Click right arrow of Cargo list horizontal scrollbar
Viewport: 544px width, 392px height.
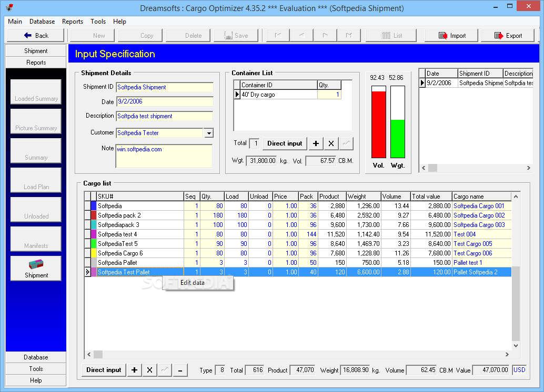507,354
